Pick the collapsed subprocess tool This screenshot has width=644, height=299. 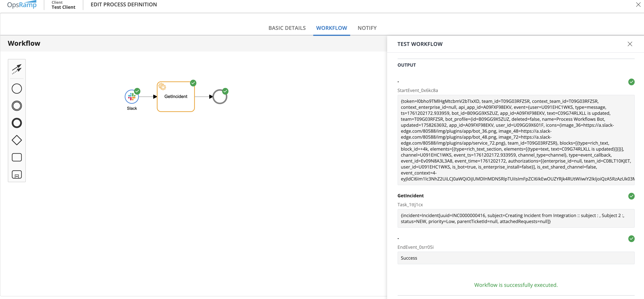coord(17,175)
